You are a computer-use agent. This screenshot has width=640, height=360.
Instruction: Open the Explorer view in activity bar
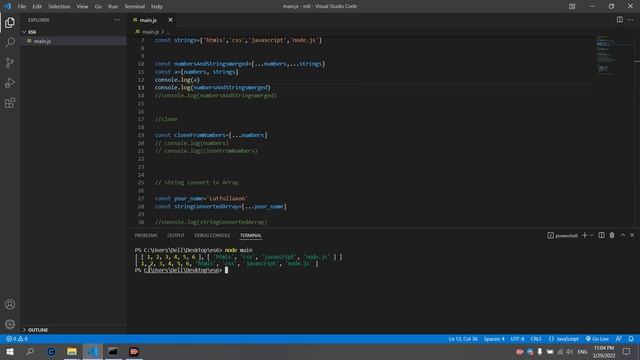point(10,22)
